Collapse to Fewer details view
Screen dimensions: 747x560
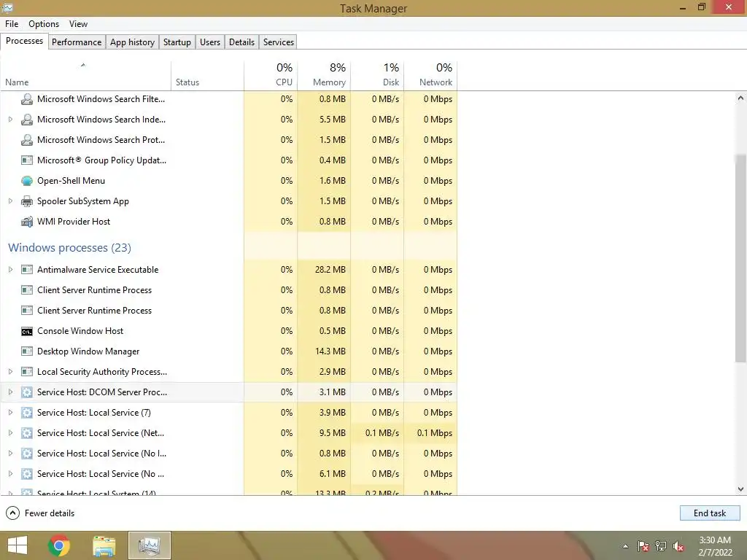pos(40,513)
